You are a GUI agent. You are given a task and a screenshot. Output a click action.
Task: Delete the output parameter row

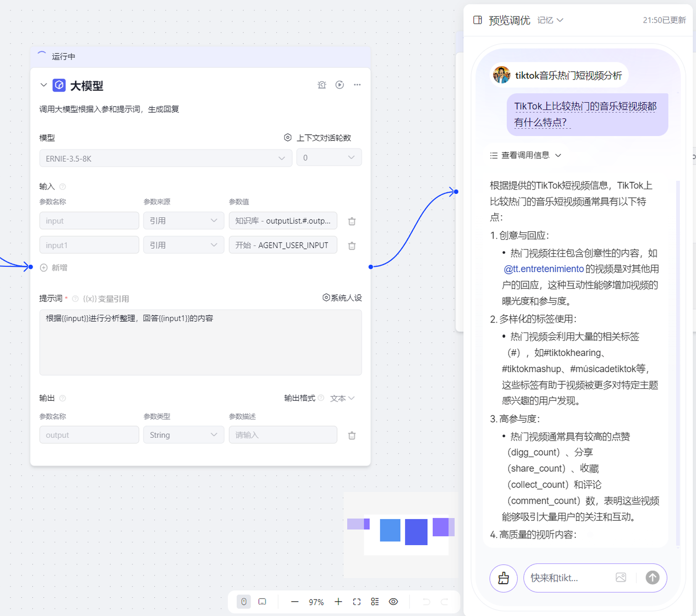[x=352, y=436]
